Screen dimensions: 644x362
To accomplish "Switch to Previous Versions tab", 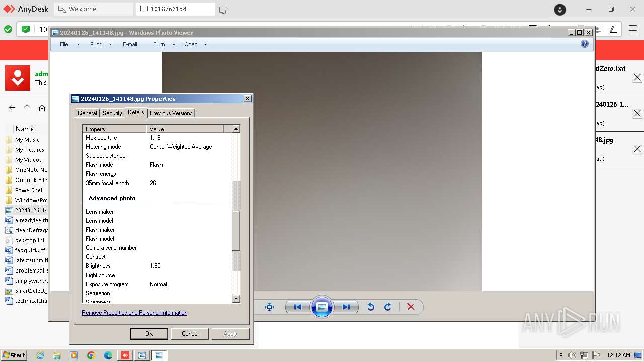I will pyautogui.click(x=171, y=113).
